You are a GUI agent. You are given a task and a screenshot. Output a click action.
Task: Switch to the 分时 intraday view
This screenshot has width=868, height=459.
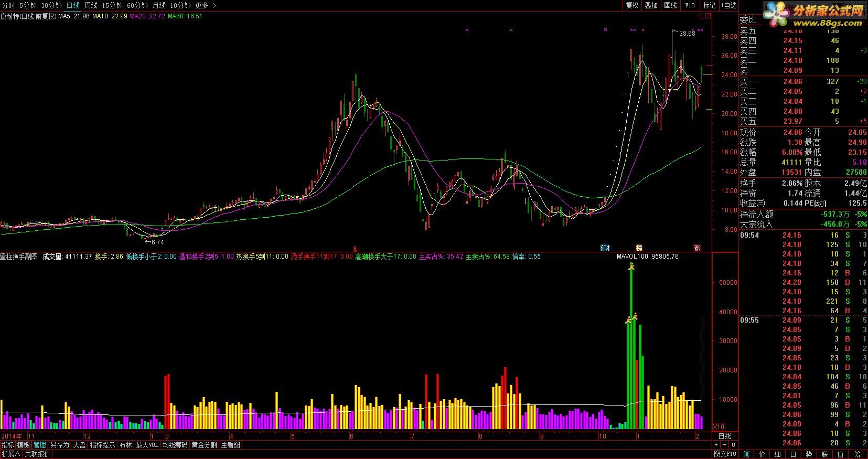8,5
